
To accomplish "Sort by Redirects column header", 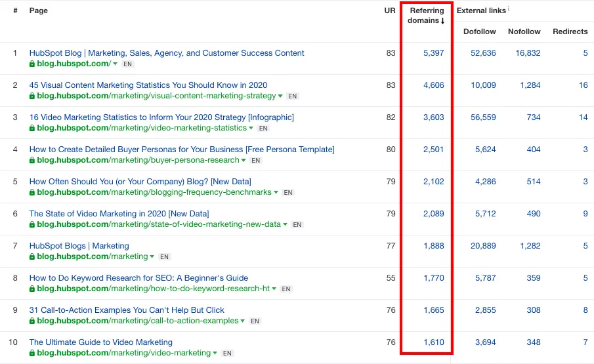I will click(x=570, y=31).
